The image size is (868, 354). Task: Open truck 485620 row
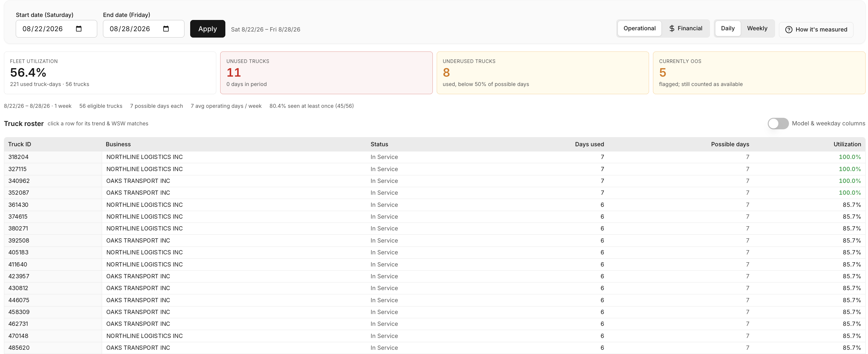[435, 348]
